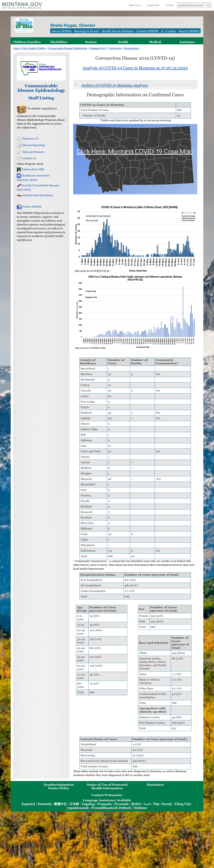Image resolution: width=214 pixels, height=868 pixels.
Task: Select Español language assistance link
Action: (x=28, y=804)
